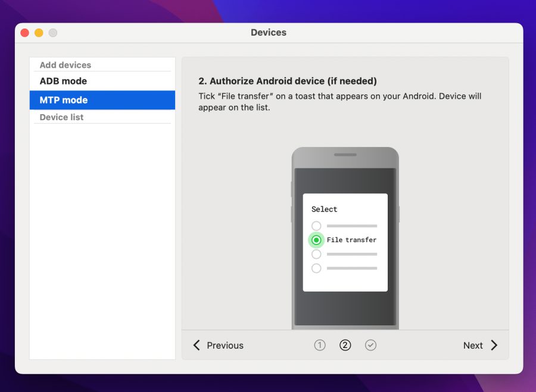This screenshot has height=392, width=536.
Task: Select the first empty radio option above File transfer
Action: tap(316, 225)
